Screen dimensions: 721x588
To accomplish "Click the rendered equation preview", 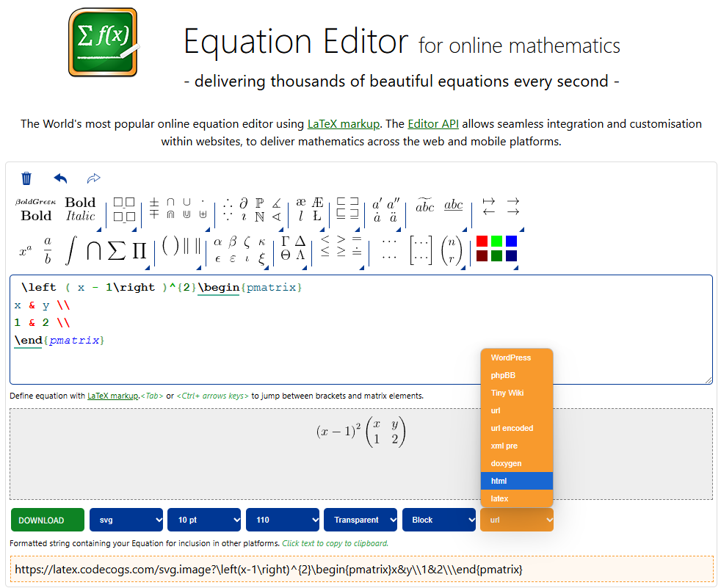I will (361, 431).
